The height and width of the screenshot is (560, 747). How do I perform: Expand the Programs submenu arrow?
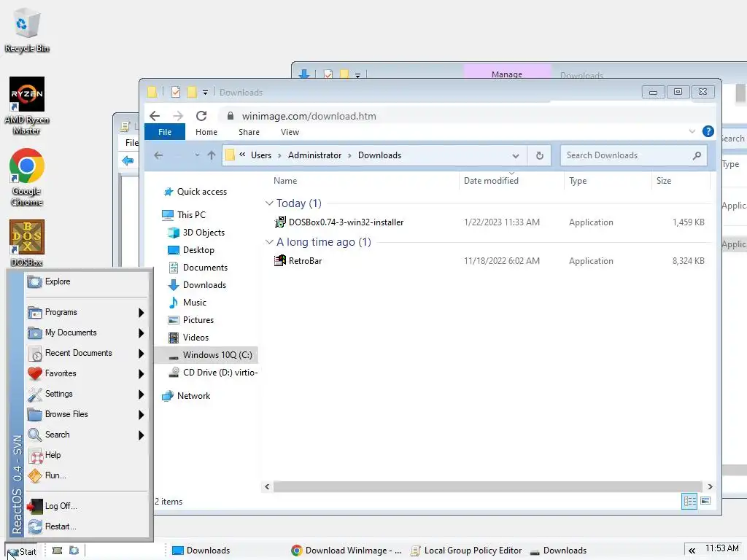(141, 313)
